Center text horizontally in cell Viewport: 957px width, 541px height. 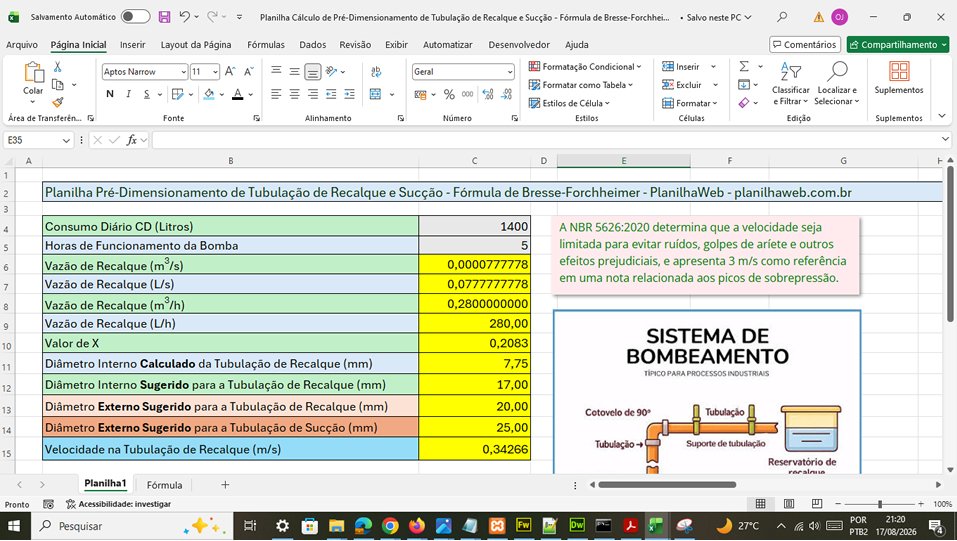(295, 94)
